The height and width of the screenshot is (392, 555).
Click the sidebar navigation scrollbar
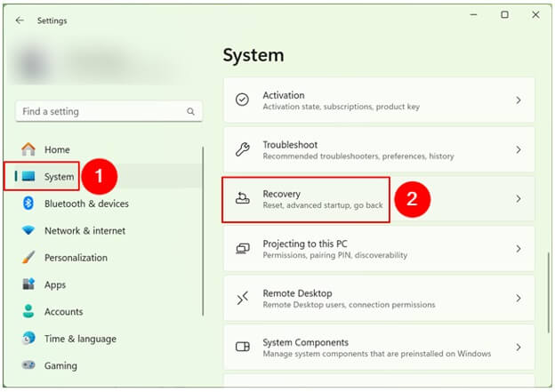(x=203, y=231)
